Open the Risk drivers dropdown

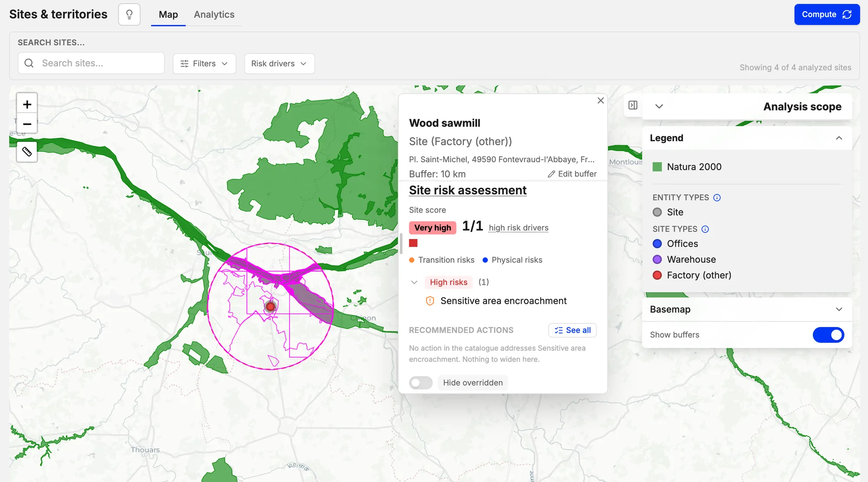point(279,63)
